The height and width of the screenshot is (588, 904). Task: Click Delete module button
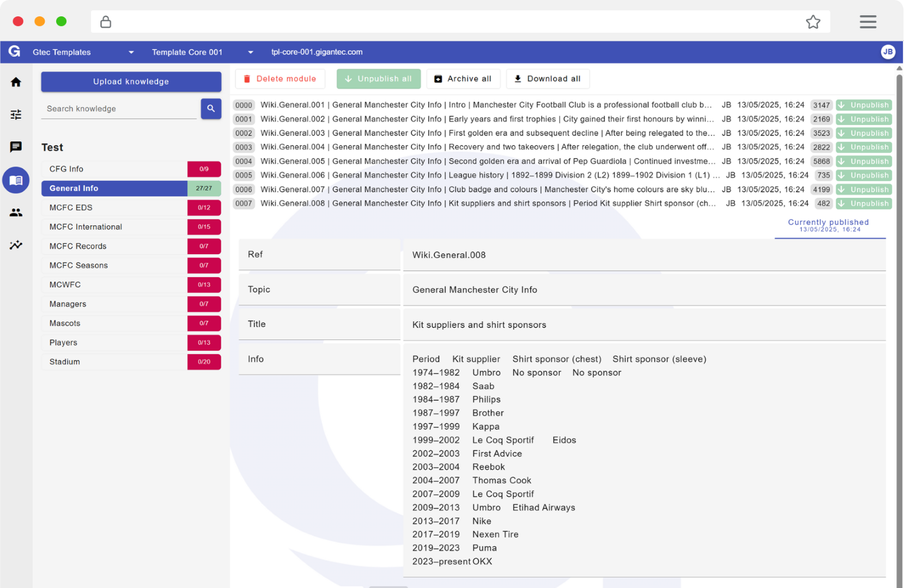(x=280, y=79)
